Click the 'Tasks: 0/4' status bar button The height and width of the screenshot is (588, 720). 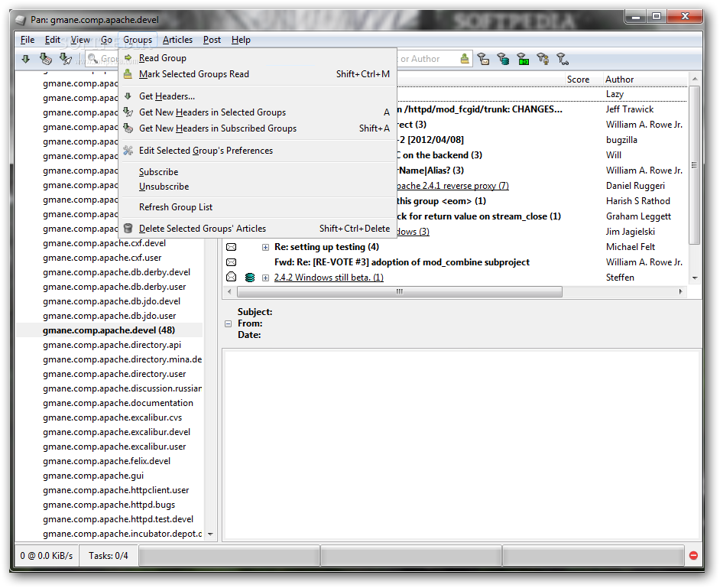109,556
